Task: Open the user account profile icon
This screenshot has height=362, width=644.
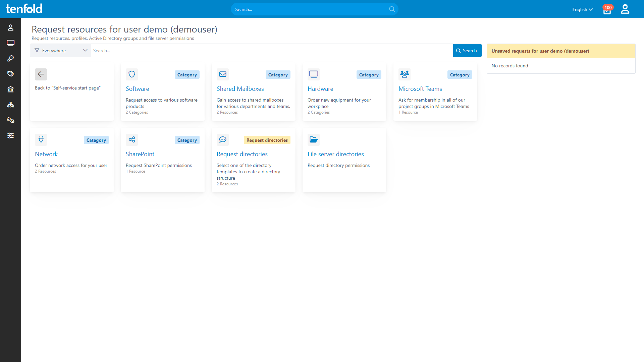Action: click(625, 9)
